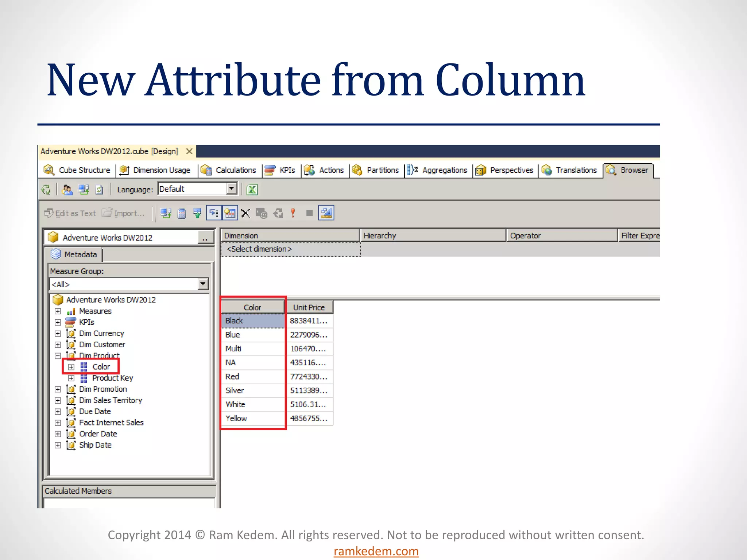Click the Add Calculated Member calculator icon
Image resolution: width=747 pixels, height=560 pixels.
click(x=182, y=213)
